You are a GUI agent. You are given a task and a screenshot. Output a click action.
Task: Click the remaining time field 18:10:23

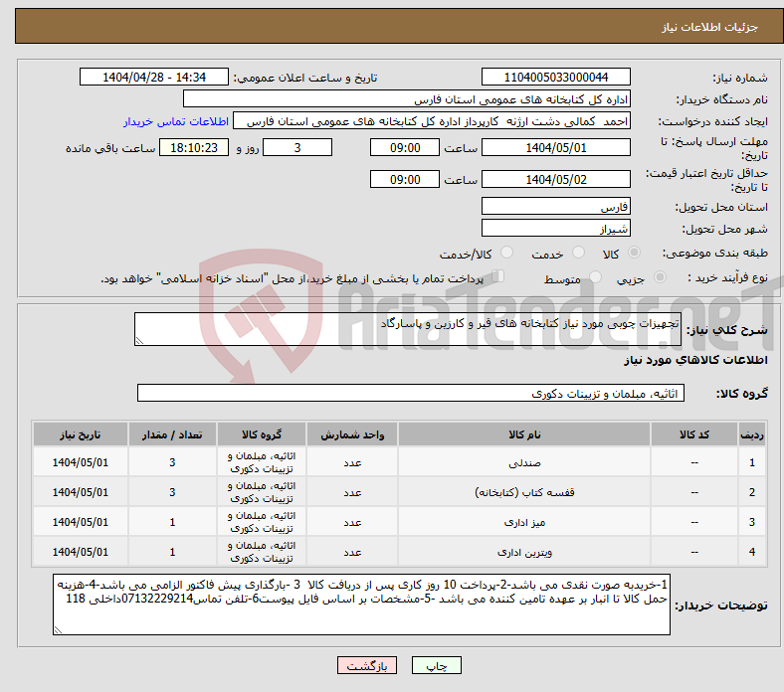(x=194, y=148)
